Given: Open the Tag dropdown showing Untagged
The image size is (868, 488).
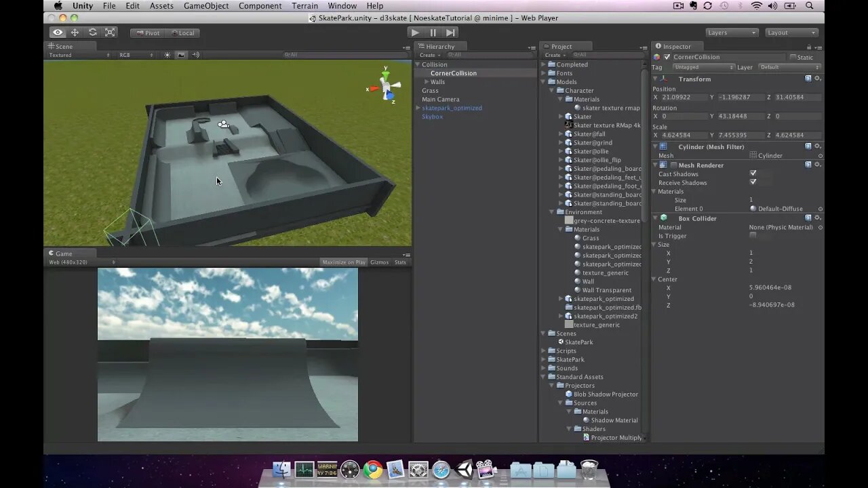Looking at the screenshot, I should pyautogui.click(x=703, y=67).
